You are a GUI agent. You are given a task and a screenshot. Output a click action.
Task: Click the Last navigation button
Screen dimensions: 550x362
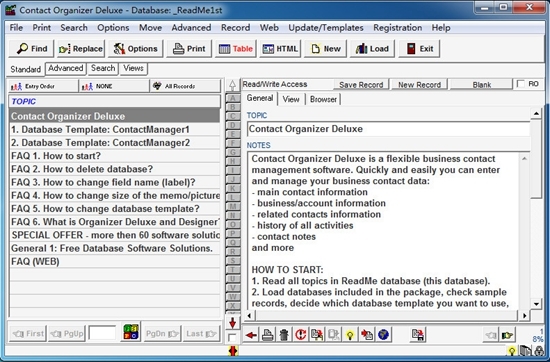pos(201,333)
